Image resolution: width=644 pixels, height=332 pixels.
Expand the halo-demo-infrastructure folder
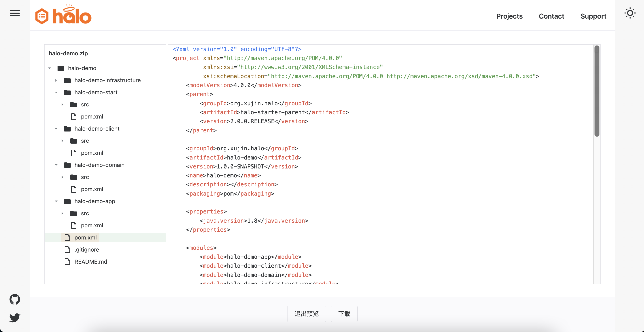56,80
